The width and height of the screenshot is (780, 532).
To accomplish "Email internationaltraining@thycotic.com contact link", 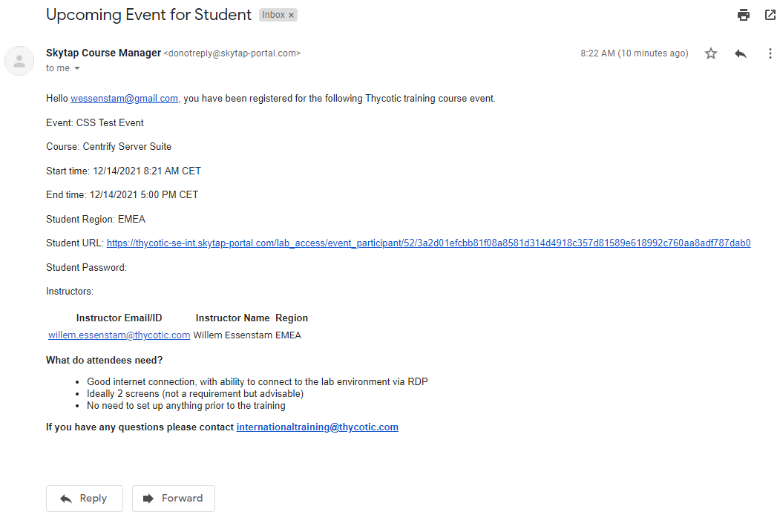I will [x=317, y=427].
